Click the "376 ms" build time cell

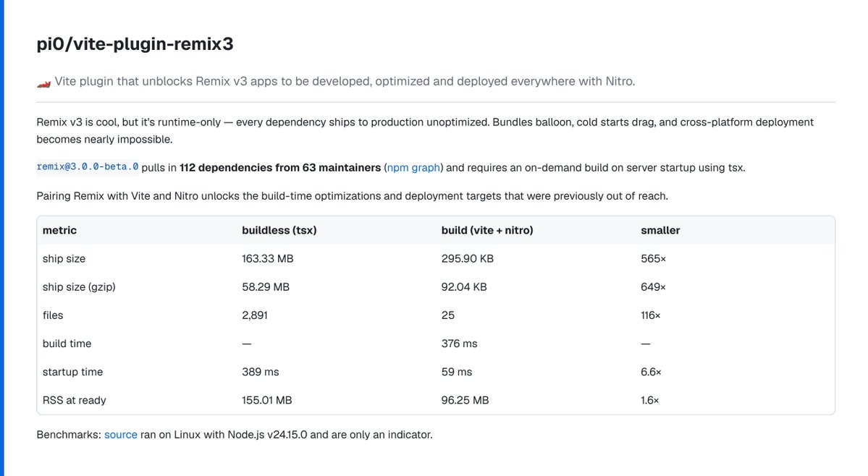click(x=460, y=344)
